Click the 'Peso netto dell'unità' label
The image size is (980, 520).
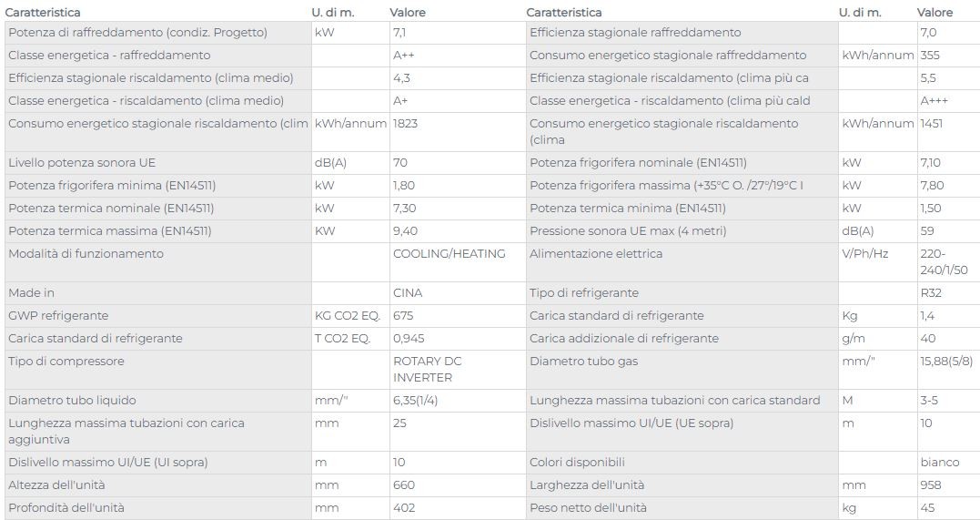(588, 507)
